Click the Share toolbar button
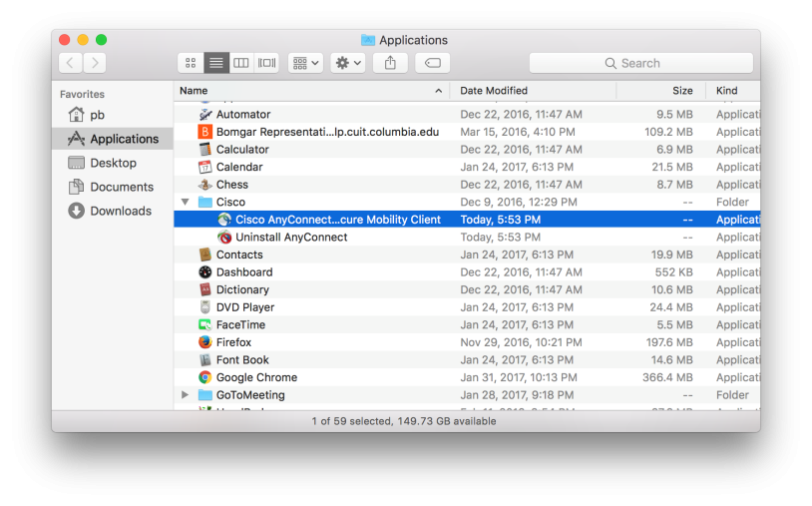812x506 pixels. 390,63
